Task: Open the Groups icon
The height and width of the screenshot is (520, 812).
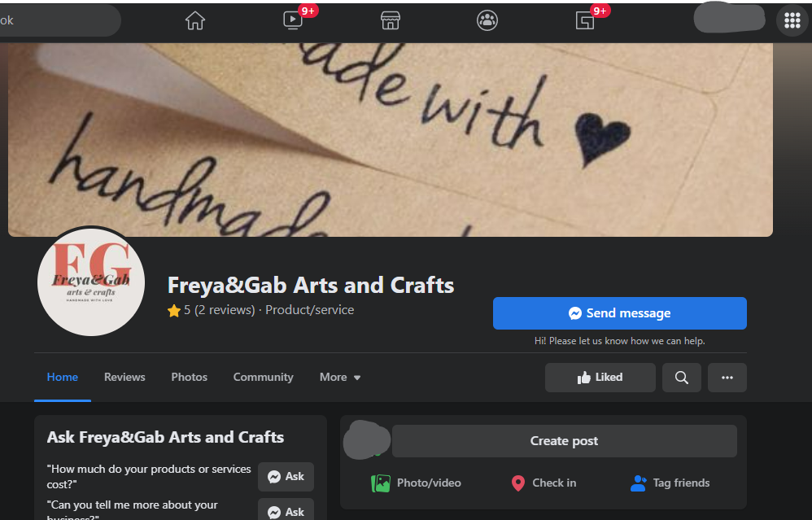Action: coord(487,20)
